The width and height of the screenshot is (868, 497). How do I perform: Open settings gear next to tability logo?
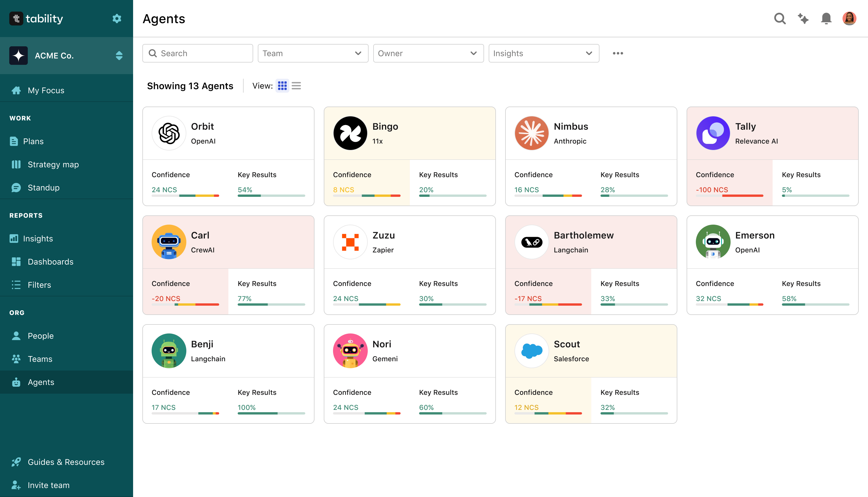pyautogui.click(x=117, y=19)
